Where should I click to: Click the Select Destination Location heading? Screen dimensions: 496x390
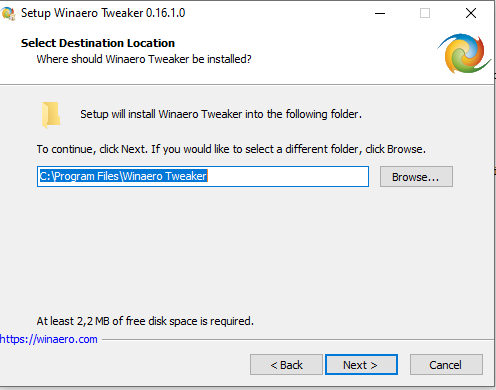point(98,43)
